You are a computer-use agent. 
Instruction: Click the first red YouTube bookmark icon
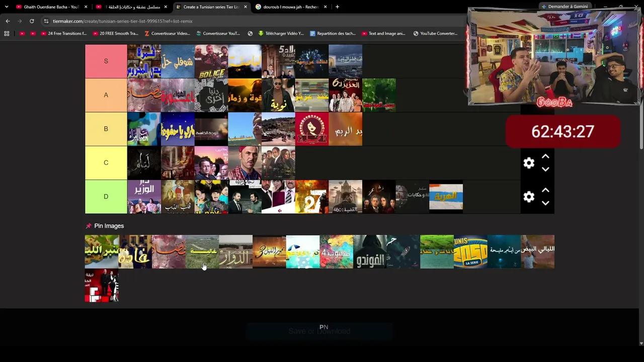22,34
